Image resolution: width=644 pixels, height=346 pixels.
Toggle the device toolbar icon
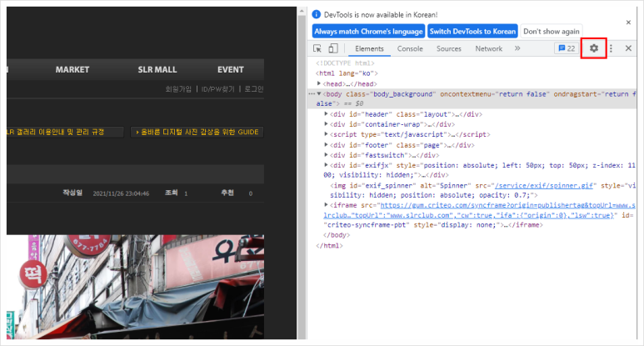tap(333, 48)
